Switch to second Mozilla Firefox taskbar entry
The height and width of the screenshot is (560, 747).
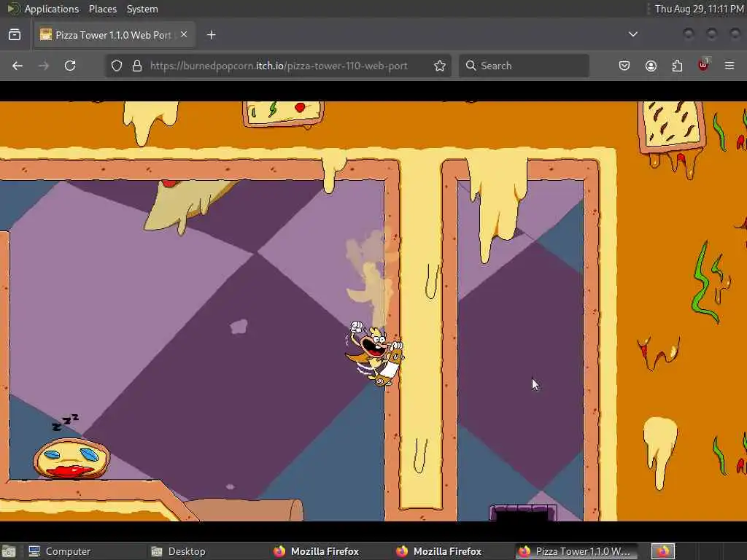[439, 551]
